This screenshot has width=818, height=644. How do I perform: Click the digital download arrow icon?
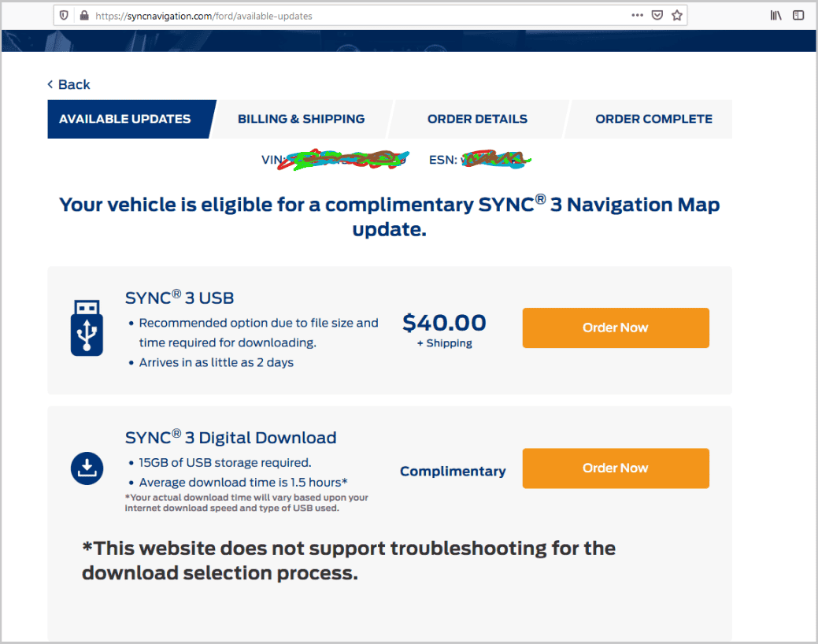[x=87, y=468]
